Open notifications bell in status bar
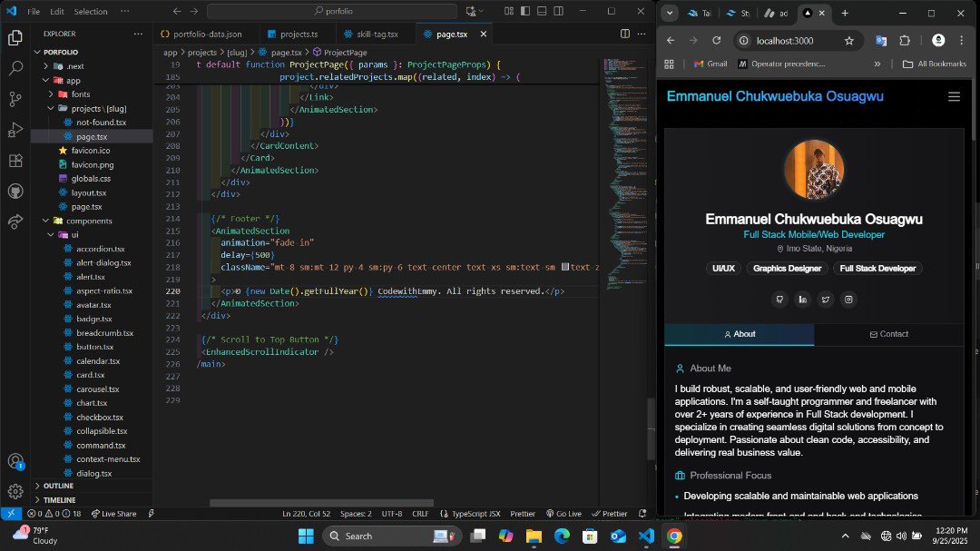Image resolution: width=980 pixels, height=551 pixels. [x=642, y=514]
